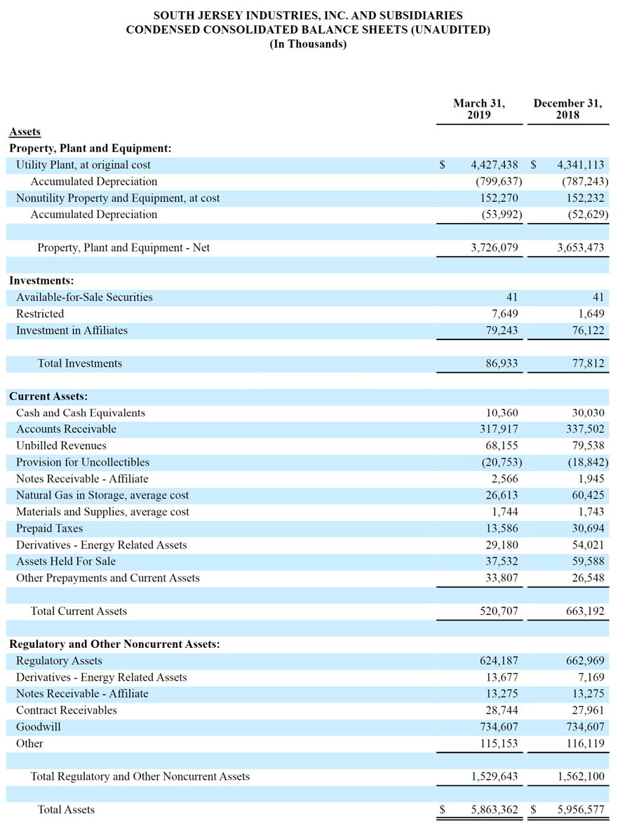The width and height of the screenshot is (618, 840).
Task: Select the 'Restricted' row label
Action: 40,314
